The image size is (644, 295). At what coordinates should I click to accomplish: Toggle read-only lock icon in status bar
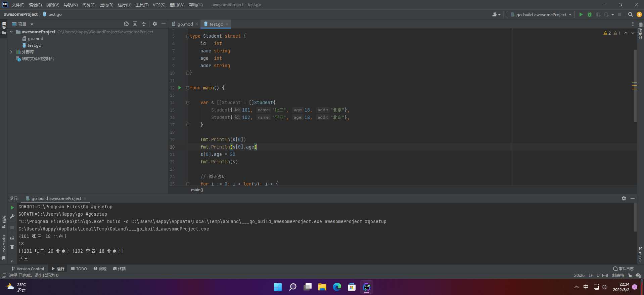tap(630, 276)
